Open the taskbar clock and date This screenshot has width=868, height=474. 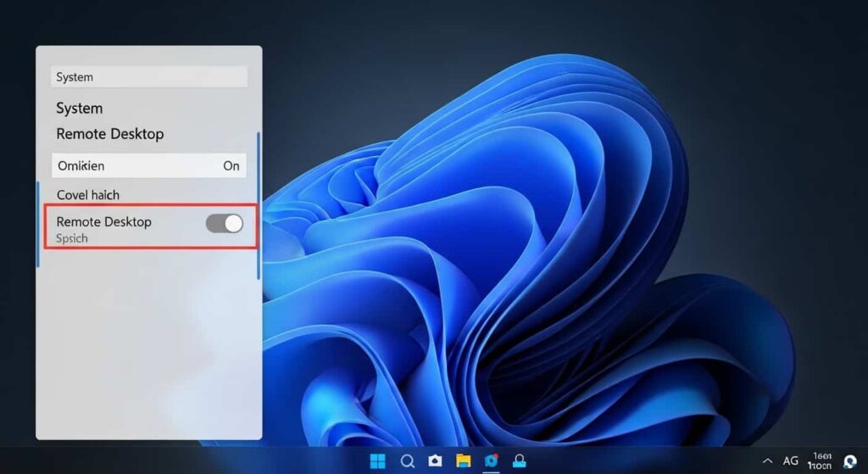click(x=820, y=460)
